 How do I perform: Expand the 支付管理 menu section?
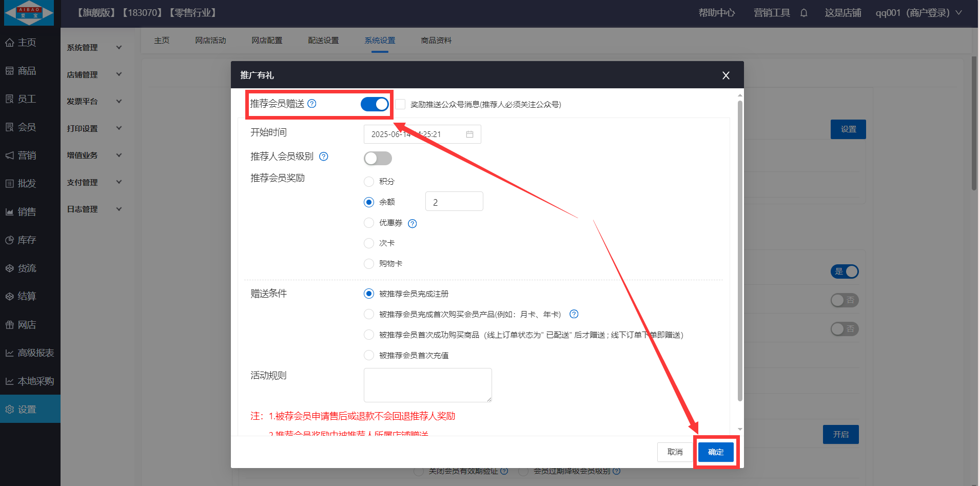point(95,182)
